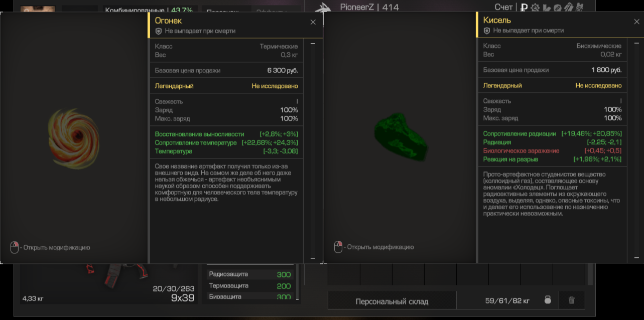Image resolution: width=644 pixels, height=320 pixels.
Task: Open the Персональный склад tab
Action: [392, 301]
